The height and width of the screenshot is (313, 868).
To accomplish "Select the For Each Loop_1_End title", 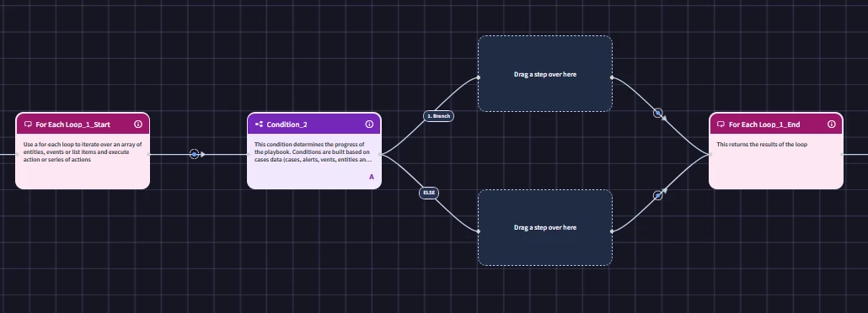I will 764,125.
